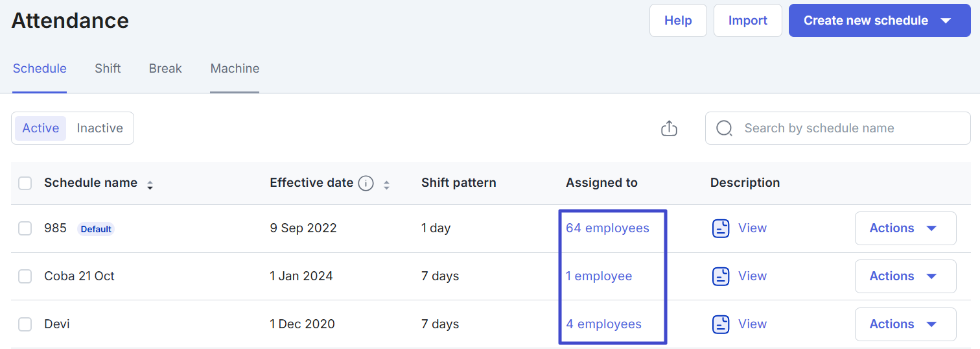Click the description document icon for 985
The image size is (980, 349).
pos(721,228)
